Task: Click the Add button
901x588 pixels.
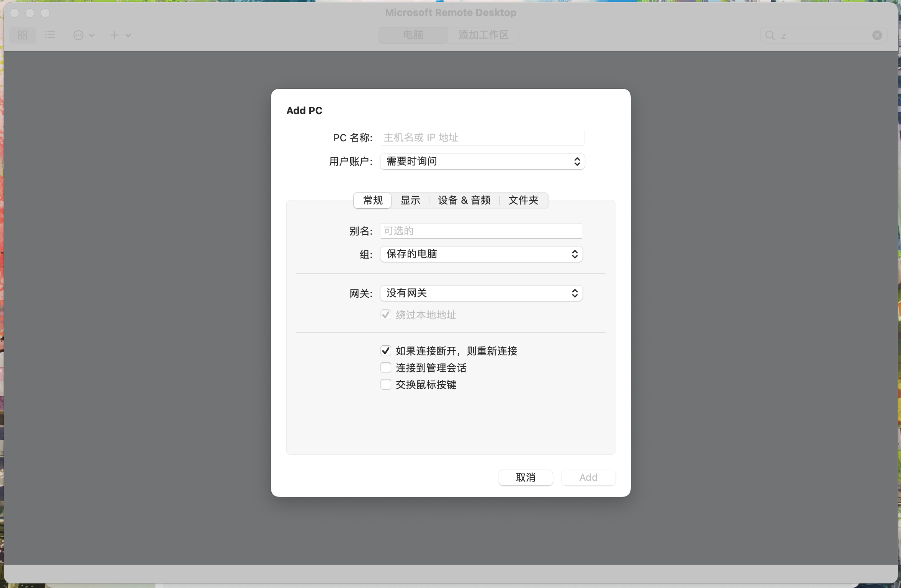Action: click(x=588, y=477)
